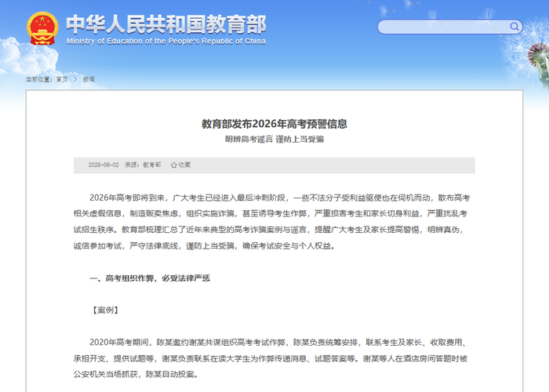Click subtitle 明辨高考谣言 谨防上当受骗
549x392 pixels.
tap(274, 140)
